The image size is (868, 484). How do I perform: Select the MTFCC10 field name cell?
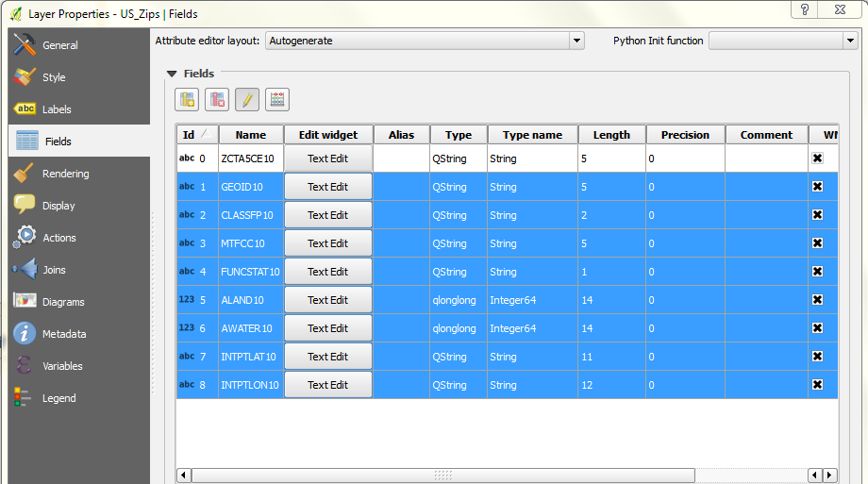251,243
